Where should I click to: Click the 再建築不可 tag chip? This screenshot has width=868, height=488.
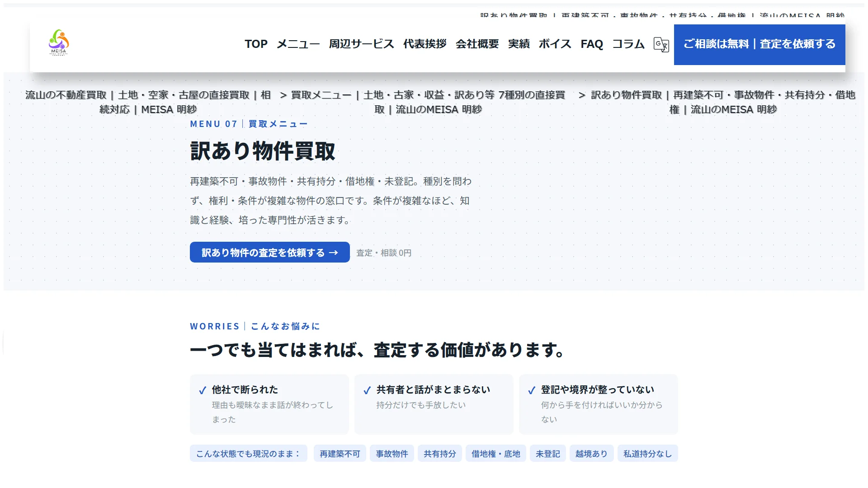(340, 453)
